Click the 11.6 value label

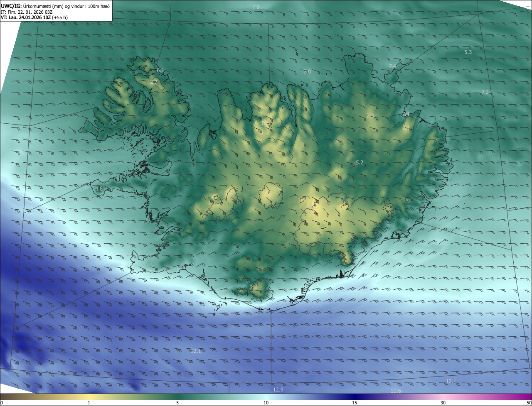(396, 391)
